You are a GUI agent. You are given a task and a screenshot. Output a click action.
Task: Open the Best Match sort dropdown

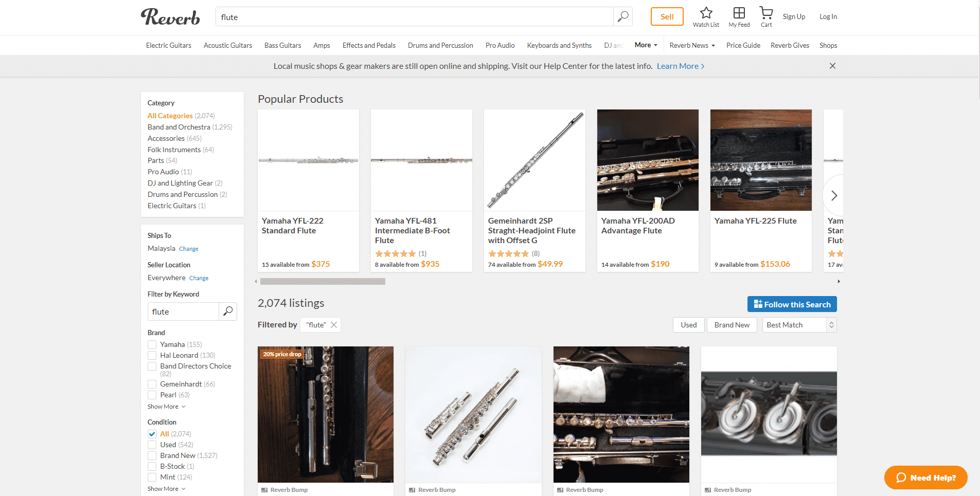pos(799,325)
